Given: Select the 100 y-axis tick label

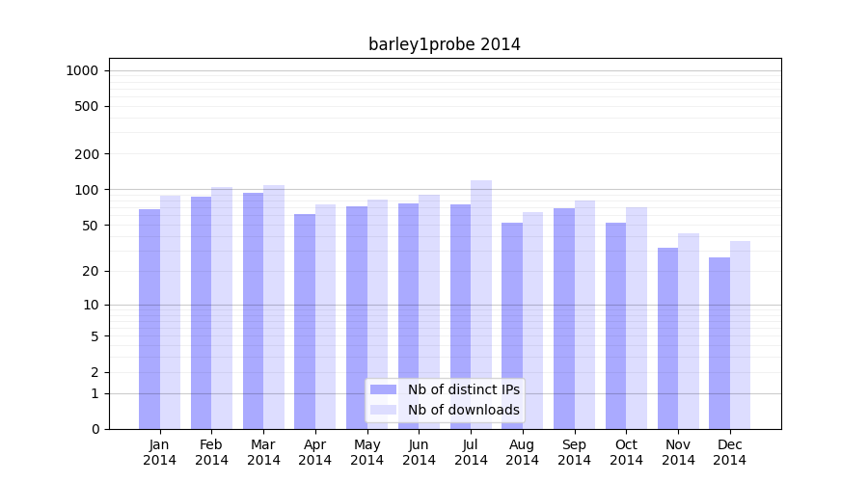Looking at the screenshot, I should tap(87, 190).
